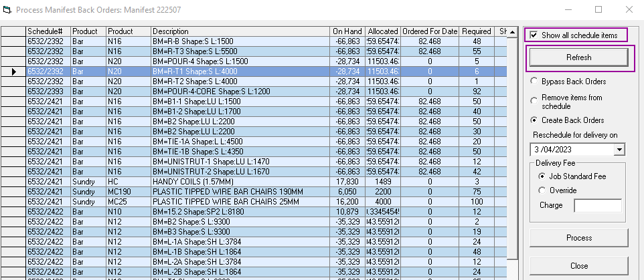Click the grid scrollbar up arrow
The image size is (644, 280).
pos(513,32)
